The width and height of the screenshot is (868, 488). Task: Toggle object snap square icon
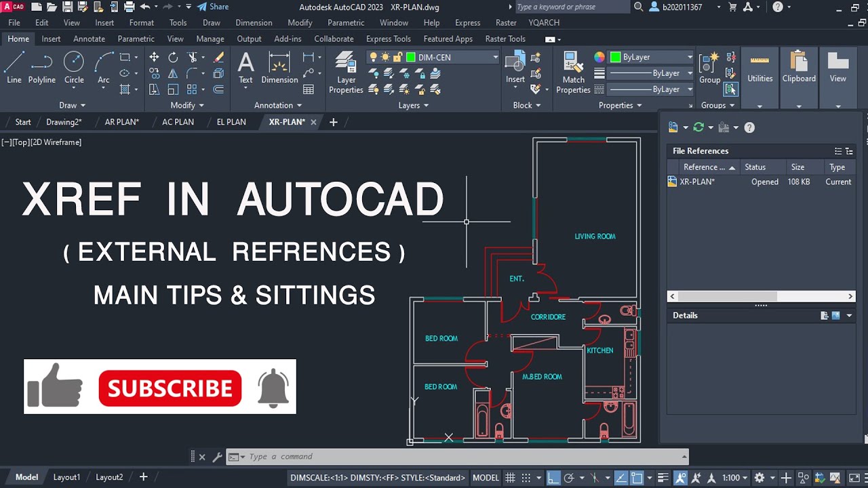[x=637, y=478]
